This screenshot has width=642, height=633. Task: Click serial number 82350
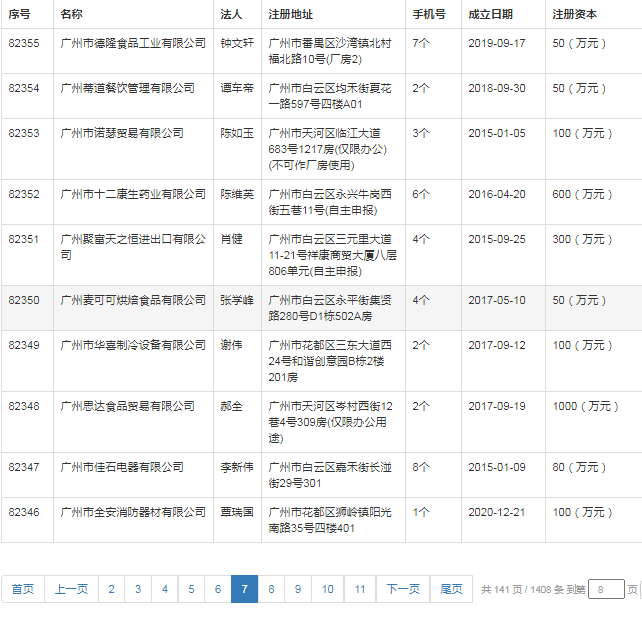(24, 300)
